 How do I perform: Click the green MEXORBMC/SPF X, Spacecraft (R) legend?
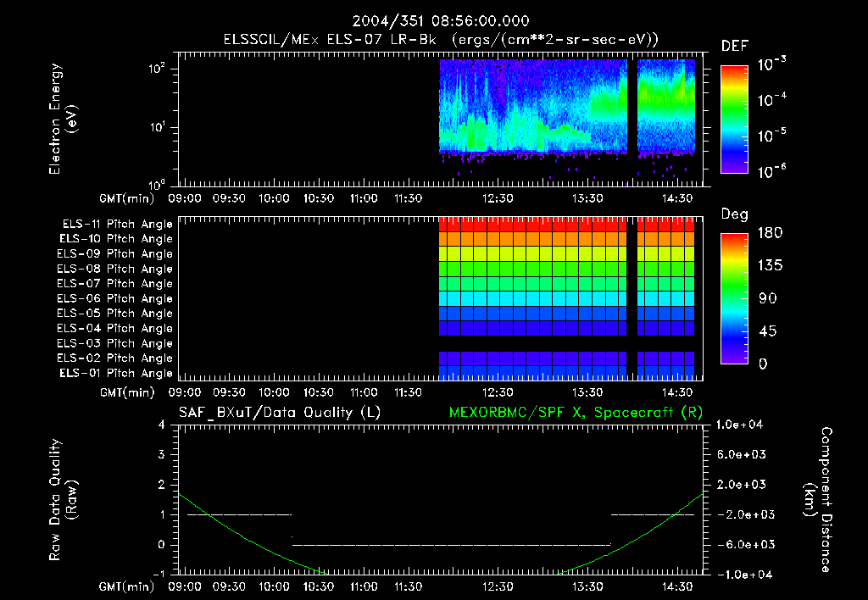[576, 413]
